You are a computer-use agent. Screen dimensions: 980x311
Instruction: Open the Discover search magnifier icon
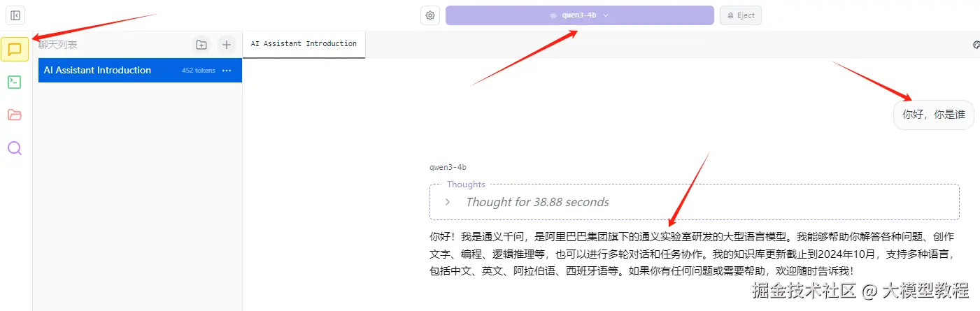(15, 148)
